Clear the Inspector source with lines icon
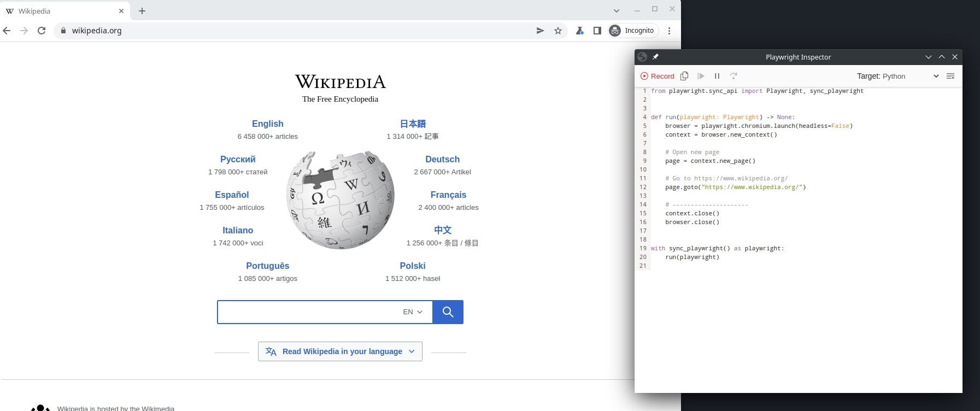This screenshot has width=980, height=411. 950,76
